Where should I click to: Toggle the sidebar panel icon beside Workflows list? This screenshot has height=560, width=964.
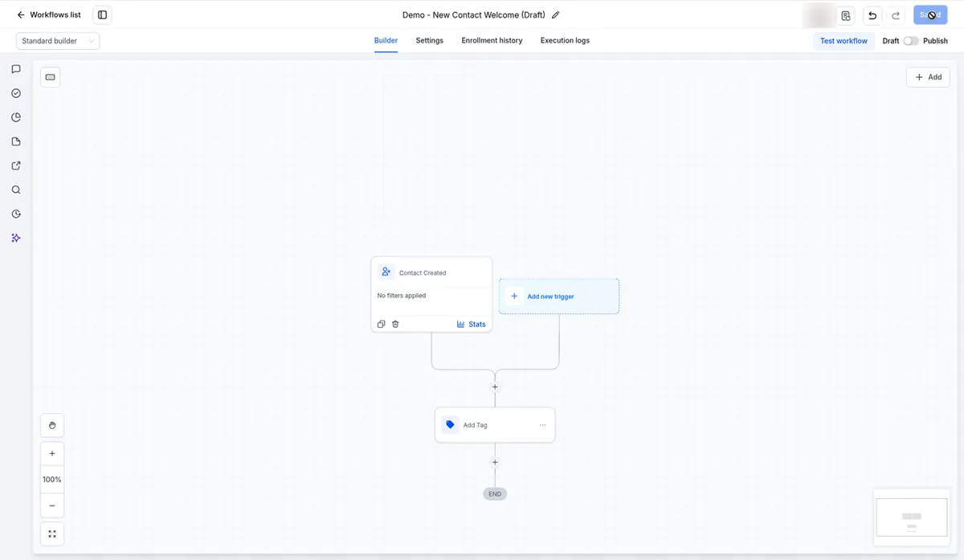click(x=102, y=14)
